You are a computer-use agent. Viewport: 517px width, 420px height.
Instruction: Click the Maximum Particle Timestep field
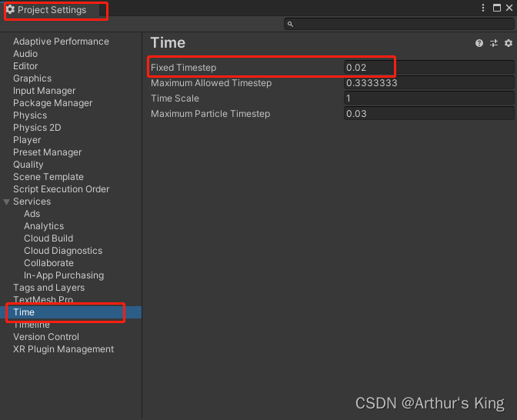tap(429, 114)
